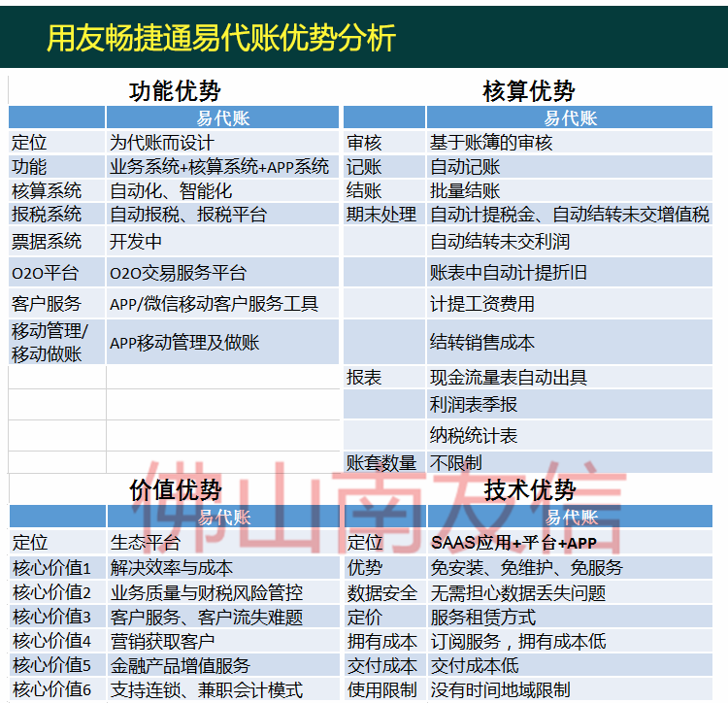Select the "客户服务" row label
The image size is (728, 703).
click(x=56, y=304)
